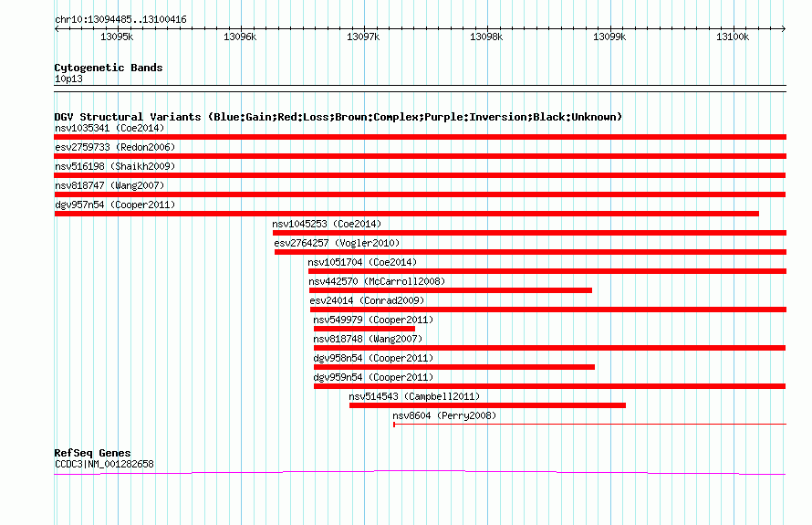
Task: Open the nsv549979 (Cooper2011) variant label
Action: 373,320
